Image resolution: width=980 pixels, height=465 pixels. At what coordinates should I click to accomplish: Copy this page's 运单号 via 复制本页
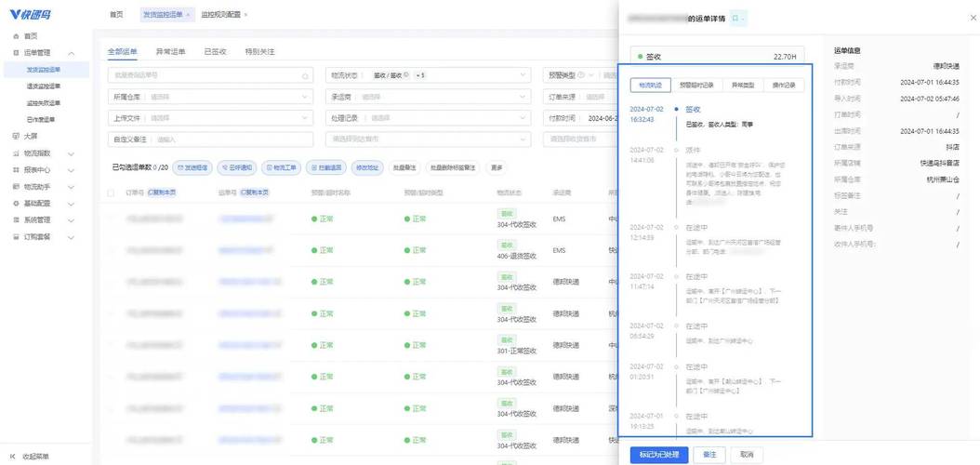click(255, 193)
